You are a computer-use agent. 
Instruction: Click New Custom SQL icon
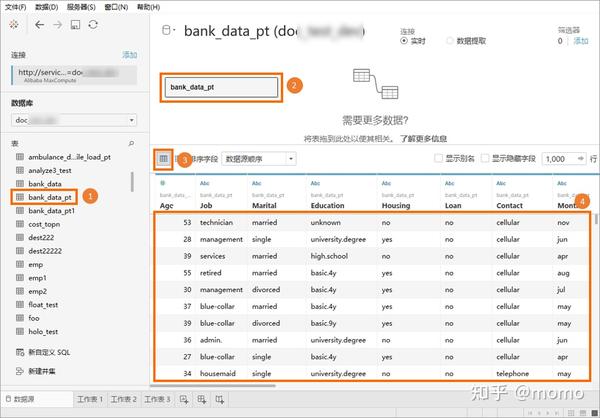coord(20,352)
